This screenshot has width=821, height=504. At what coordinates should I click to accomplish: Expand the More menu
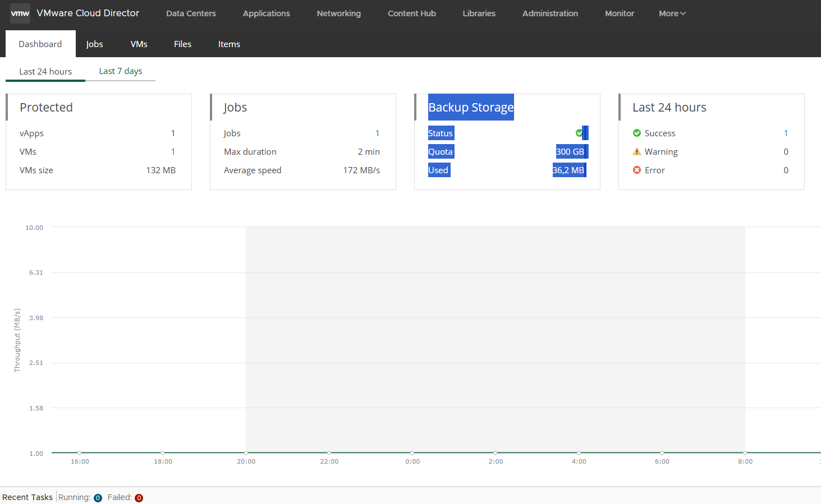[672, 13]
